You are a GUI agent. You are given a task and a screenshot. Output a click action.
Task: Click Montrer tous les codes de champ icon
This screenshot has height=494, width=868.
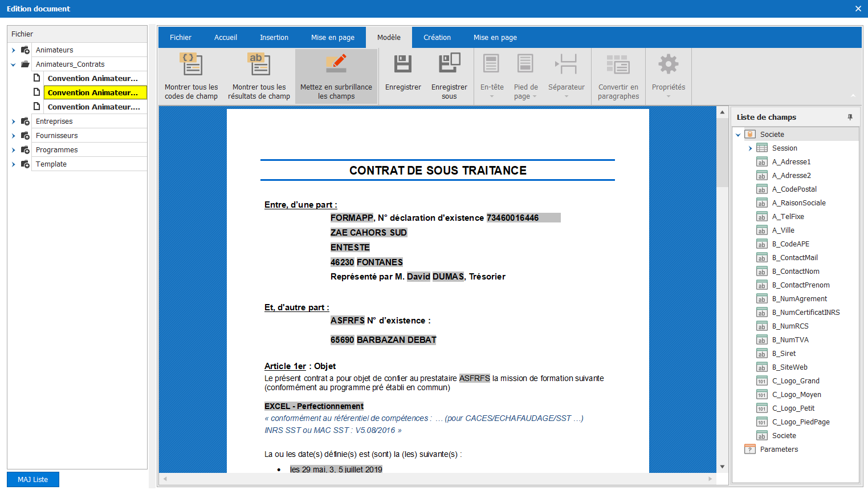point(191,64)
